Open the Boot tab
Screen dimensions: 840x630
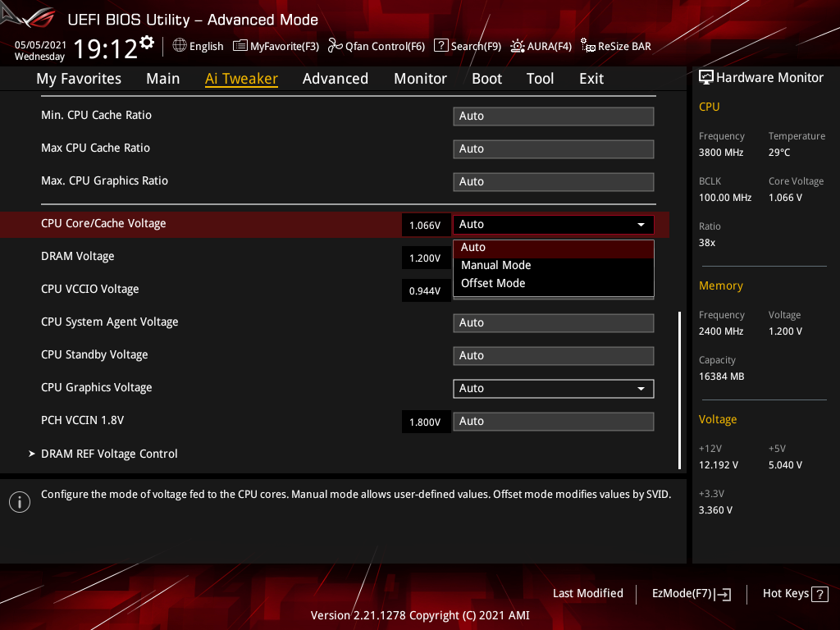[x=487, y=79]
